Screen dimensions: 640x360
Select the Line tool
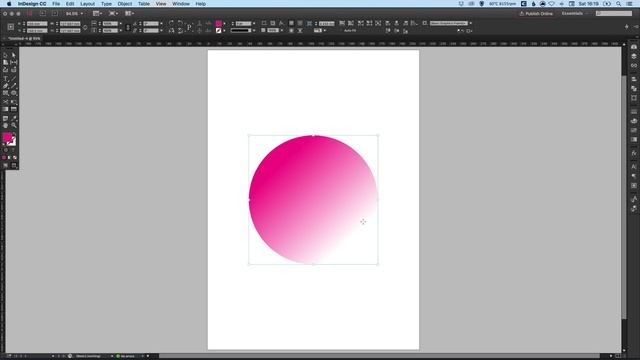click(14, 78)
